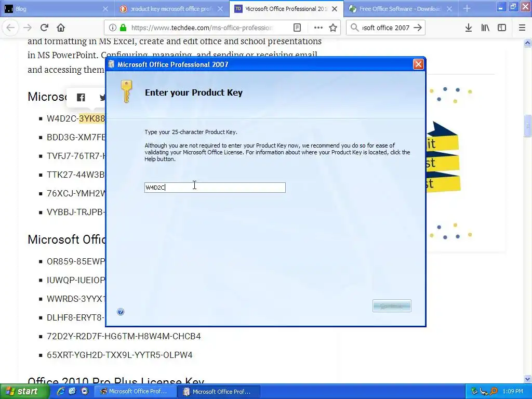The width and height of the screenshot is (532, 399).
Task: Select the key starting with 76XCJ
Action: click(76, 193)
